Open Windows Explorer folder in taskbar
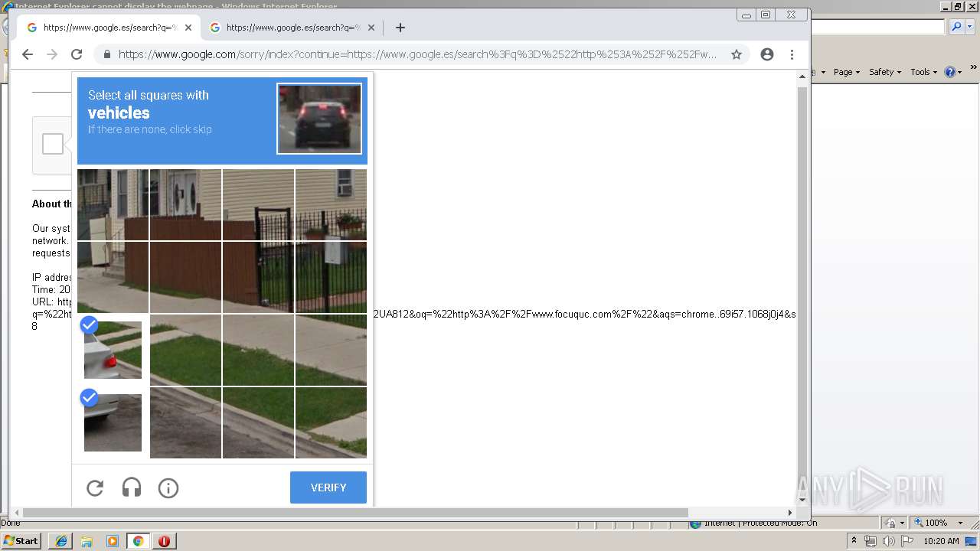The image size is (980, 551). point(87,541)
